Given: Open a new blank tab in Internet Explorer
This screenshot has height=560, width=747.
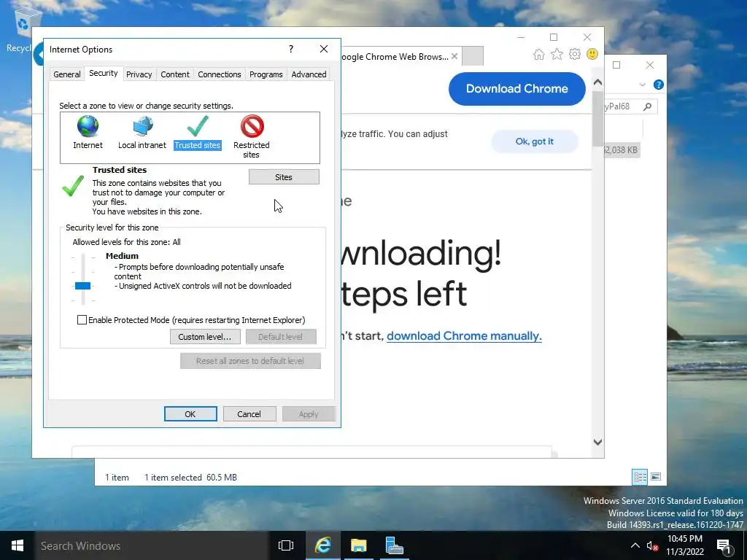Looking at the screenshot, I should [x=473, y=56].
